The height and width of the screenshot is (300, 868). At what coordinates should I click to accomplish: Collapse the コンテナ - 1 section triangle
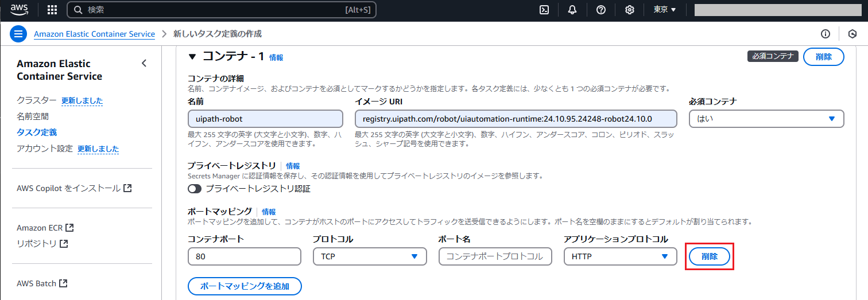(192, 57)
